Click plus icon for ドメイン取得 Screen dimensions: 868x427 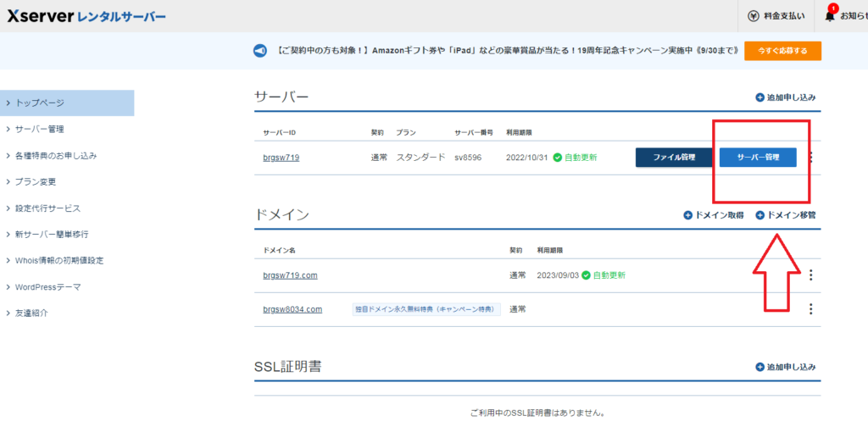688,215
